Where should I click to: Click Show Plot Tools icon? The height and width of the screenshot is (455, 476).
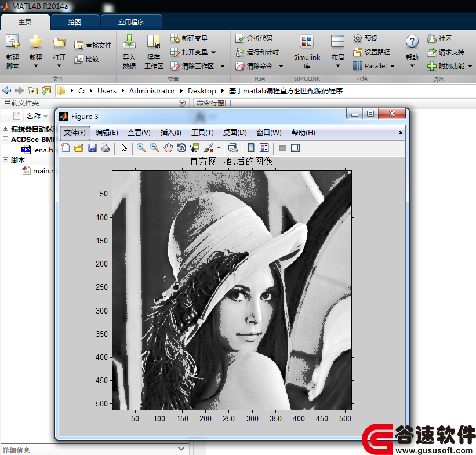(x=295, y=148)
